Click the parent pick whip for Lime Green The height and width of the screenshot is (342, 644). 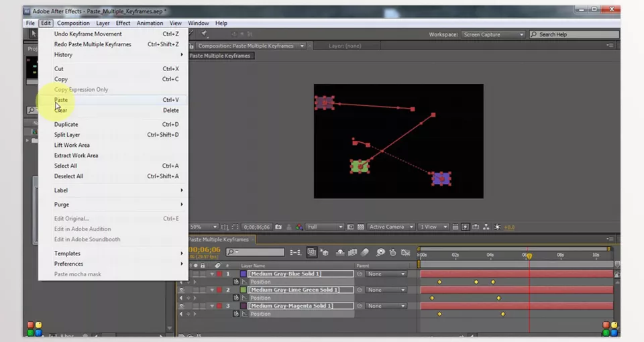pyautogui.click(x=360, y=290)
